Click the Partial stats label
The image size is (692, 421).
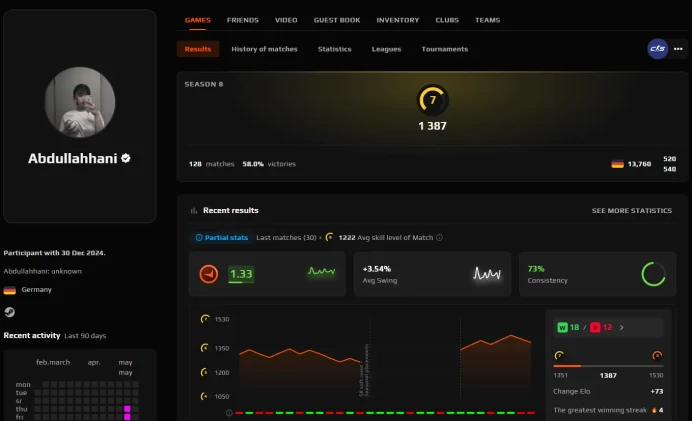(222, 237)
